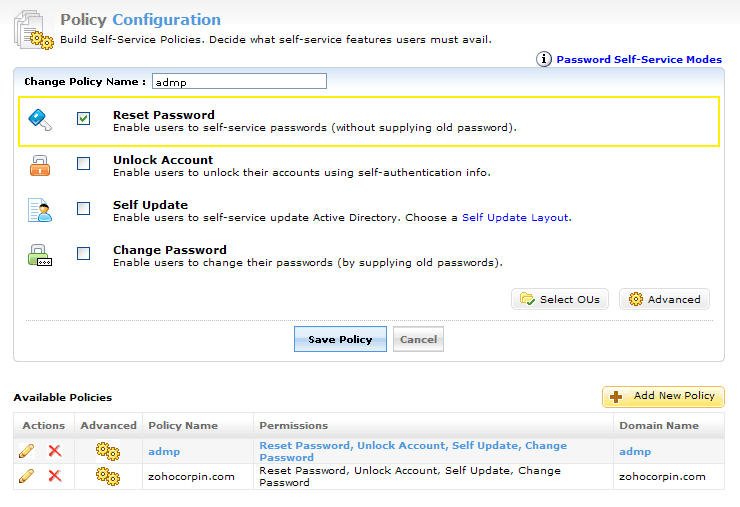Focus the Change Policy Name text field

point(239,81)
